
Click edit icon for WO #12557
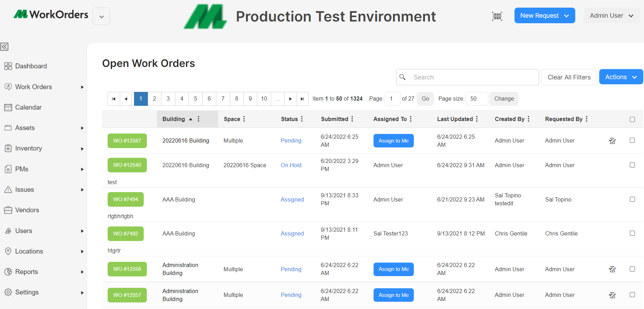[x=612, y=295]
